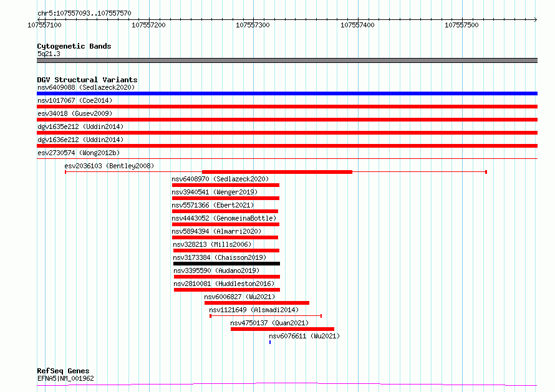
Task: Click the Cytogenetic Bands track title
Action: click(x=74, y=46)
